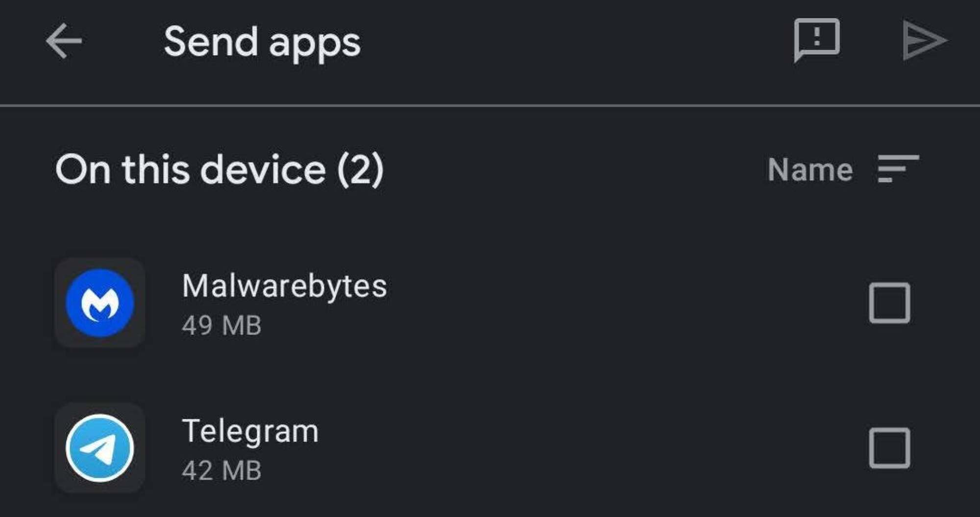Tap the Telegram app icon
Image resolution: width=980 pixels, height=517 pixels.
coord(100,448)
